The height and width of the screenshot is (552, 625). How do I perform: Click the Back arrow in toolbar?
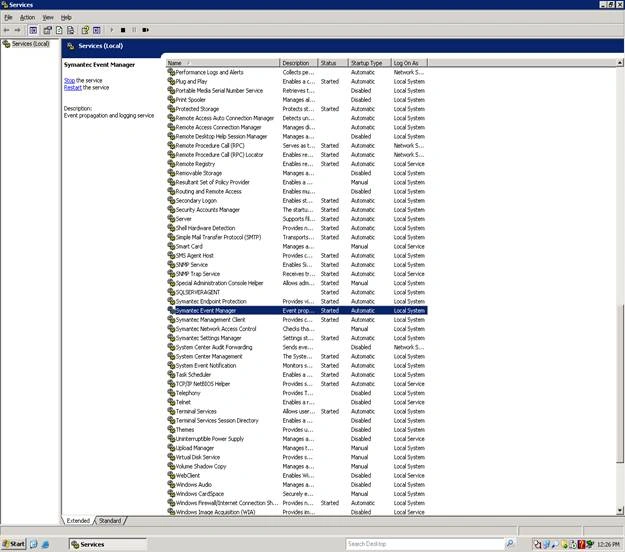pos(6,30)
